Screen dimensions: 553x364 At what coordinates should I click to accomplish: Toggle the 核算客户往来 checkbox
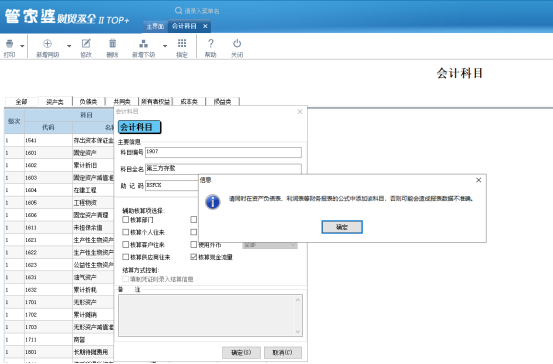tap(126, 244)
